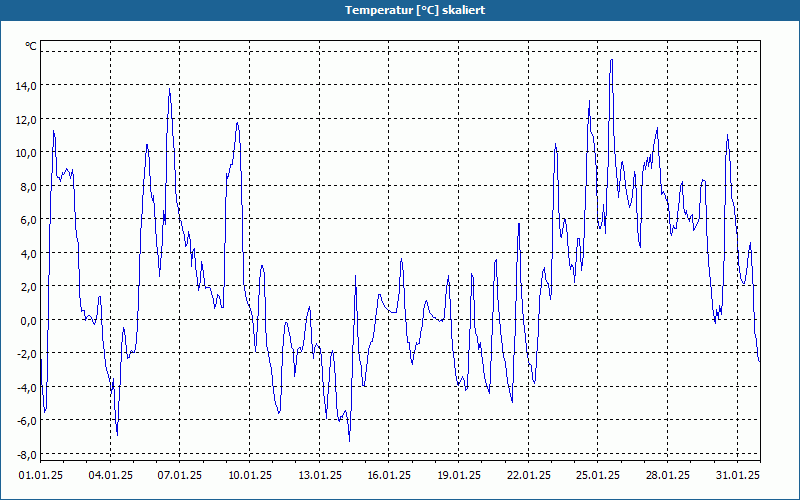Click the -6,0 y-axis label

(x=27, y=420)
